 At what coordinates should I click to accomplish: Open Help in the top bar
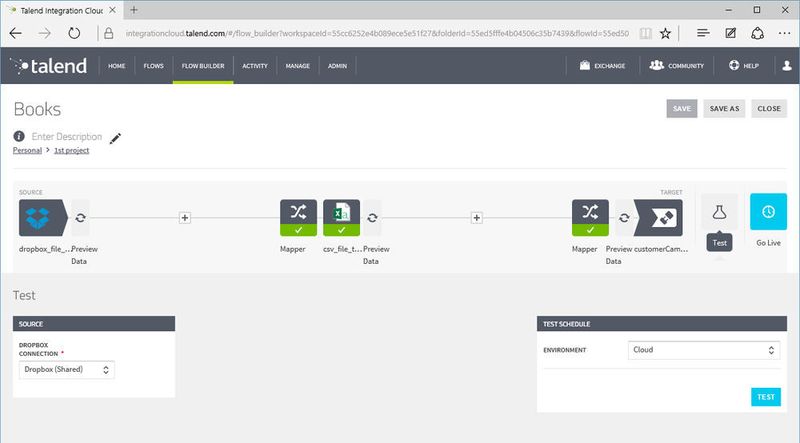point(744,65)
